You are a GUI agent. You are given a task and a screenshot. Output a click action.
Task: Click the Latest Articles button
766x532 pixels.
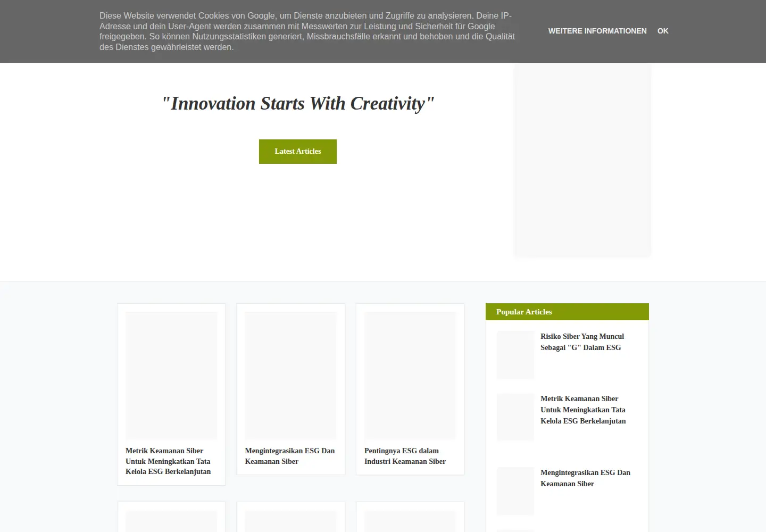pos(298,152)
